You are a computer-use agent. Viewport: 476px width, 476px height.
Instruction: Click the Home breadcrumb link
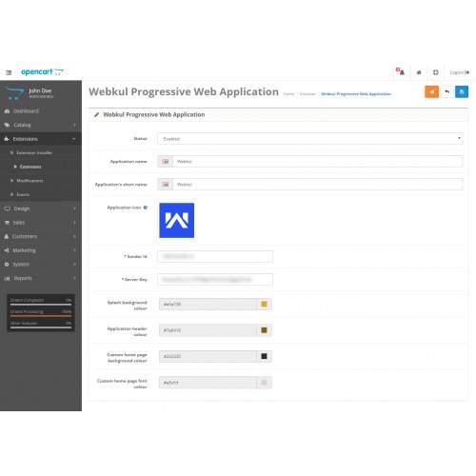click(288, 94)
